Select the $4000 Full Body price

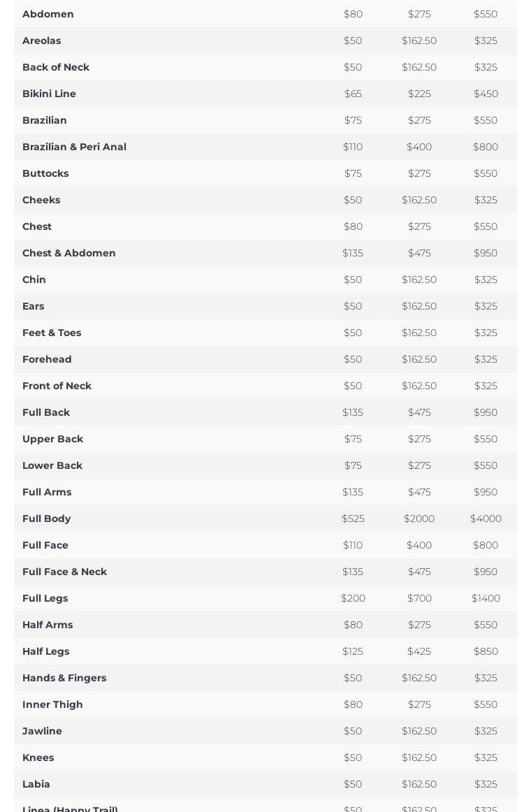486,519
